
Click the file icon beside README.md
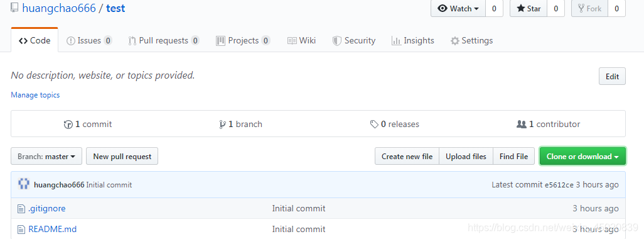21,230
